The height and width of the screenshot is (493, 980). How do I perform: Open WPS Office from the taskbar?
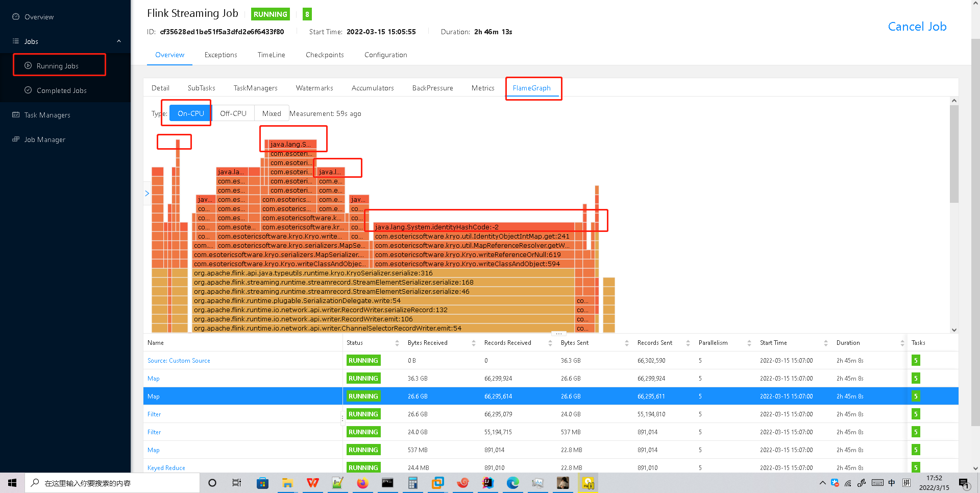312,483
